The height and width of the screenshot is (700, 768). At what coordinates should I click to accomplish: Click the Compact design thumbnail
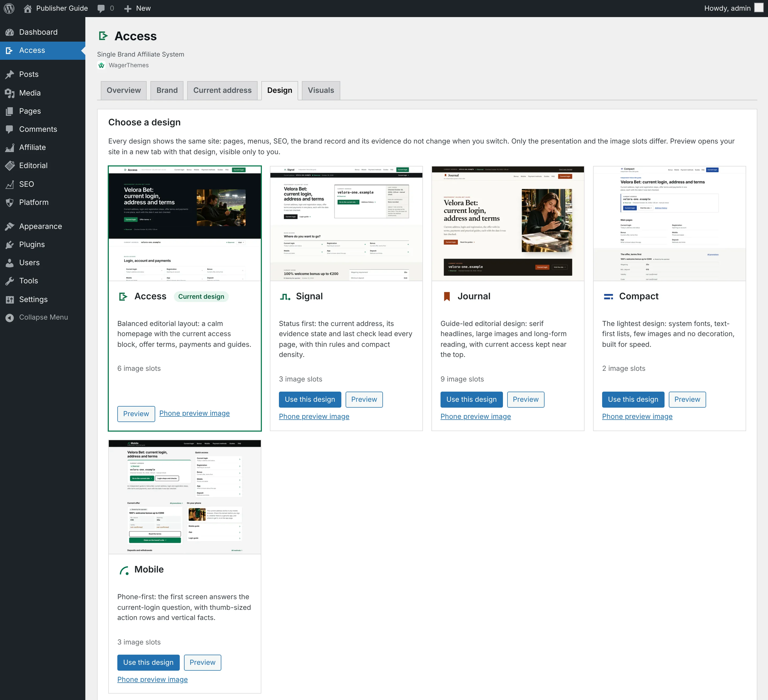pyautogui.click(x=669, y=223)
